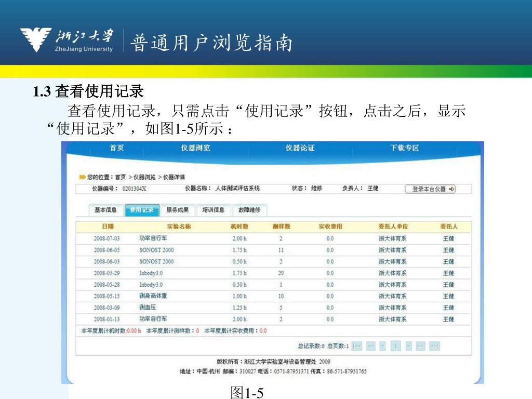The height and width of the screenshot is (399, 532).
Task: Click 测血压 experiment name
Action: pos(148,308)
